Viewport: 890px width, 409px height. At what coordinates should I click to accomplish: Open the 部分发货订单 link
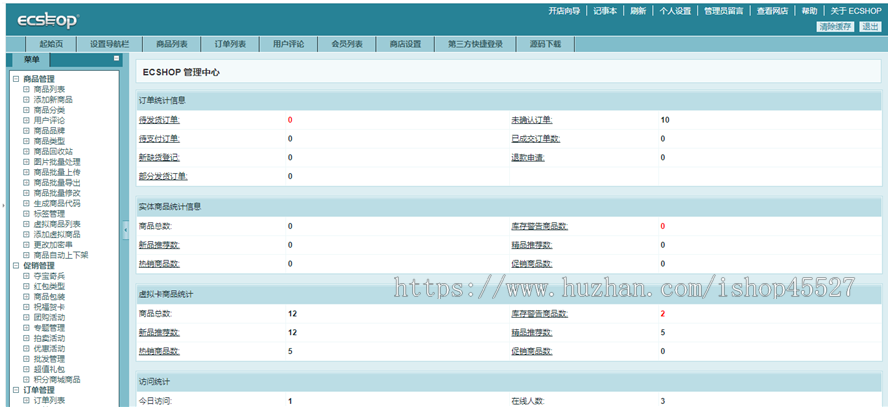coord(163,176)
